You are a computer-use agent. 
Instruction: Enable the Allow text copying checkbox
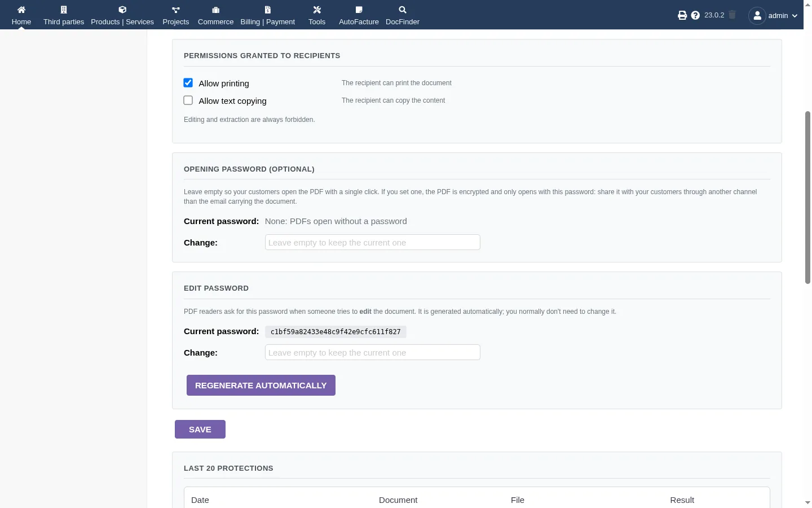click(188, 100)
